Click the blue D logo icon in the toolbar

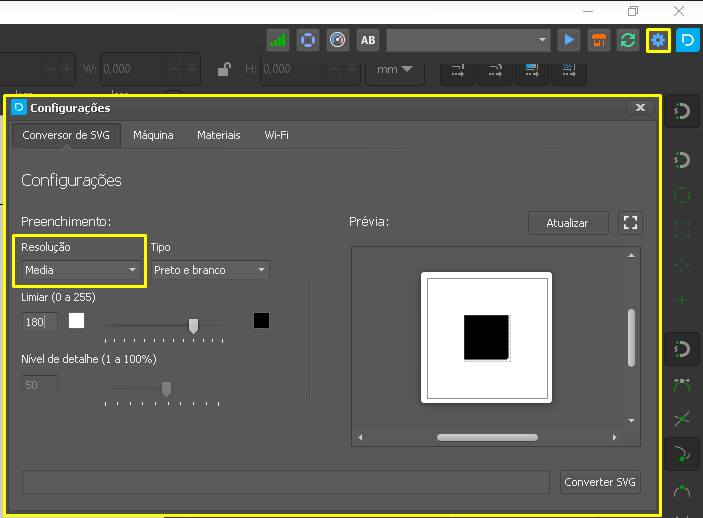pyautogui.click(x=688, y=40)
